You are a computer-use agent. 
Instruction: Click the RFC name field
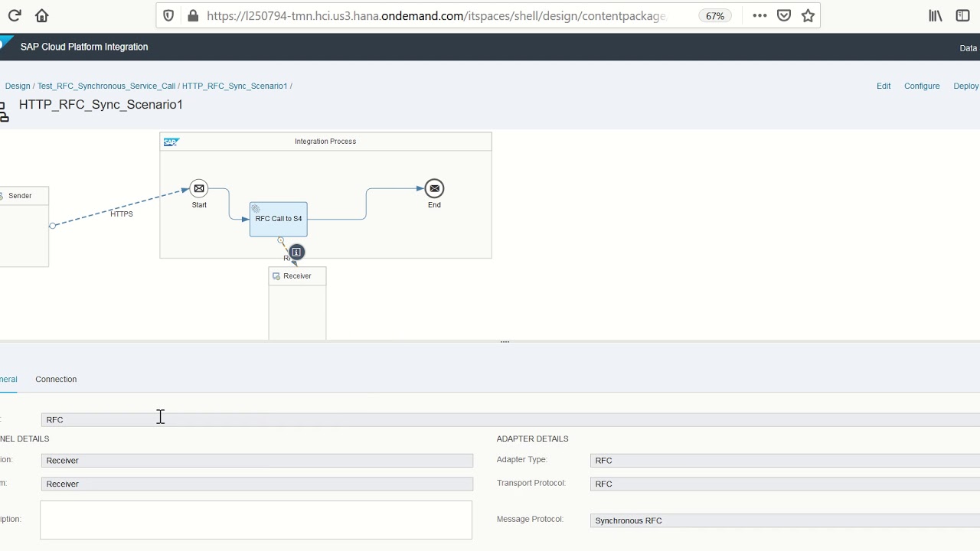[511, 419]
